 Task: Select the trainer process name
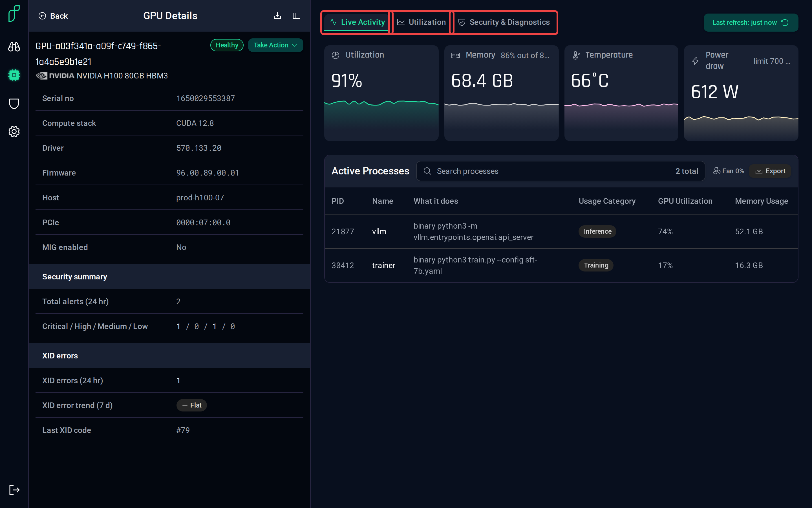click(x=383, y=265)
